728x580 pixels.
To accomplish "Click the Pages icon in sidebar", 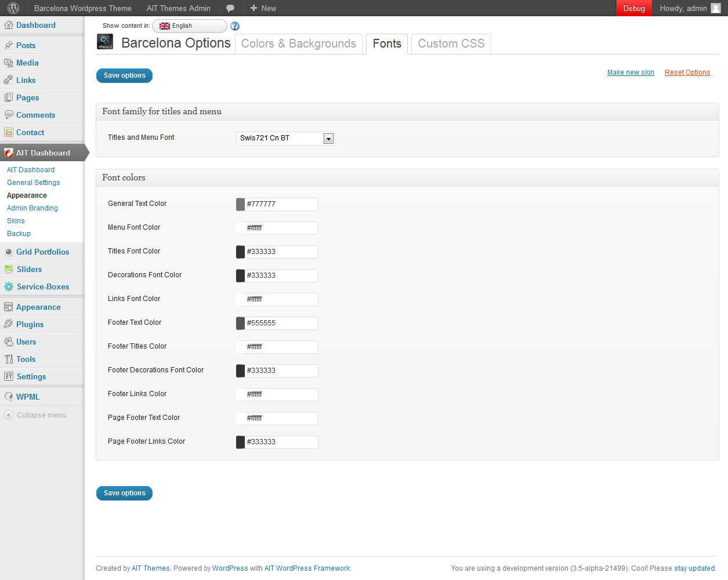I will (9, 97).
